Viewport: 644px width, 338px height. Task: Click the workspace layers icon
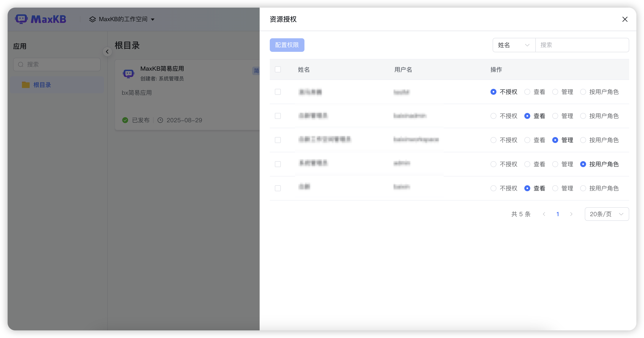[x=93, y=19]
